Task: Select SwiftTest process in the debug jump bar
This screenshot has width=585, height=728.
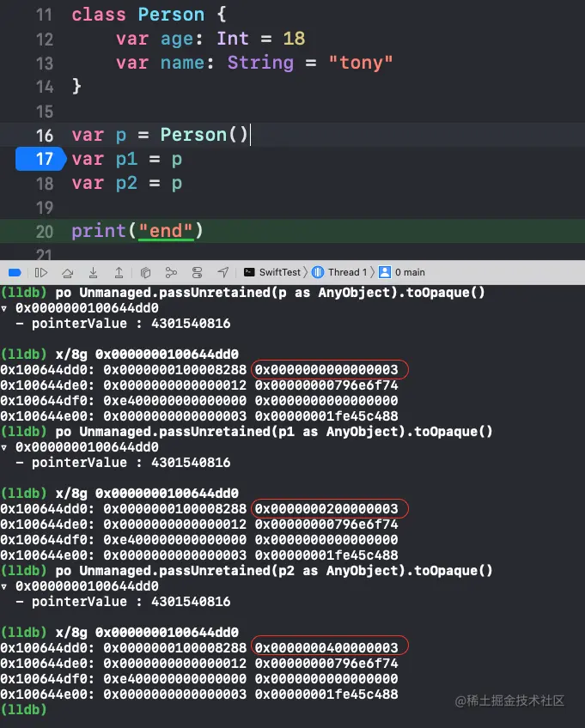Action: tap(273, 272)
